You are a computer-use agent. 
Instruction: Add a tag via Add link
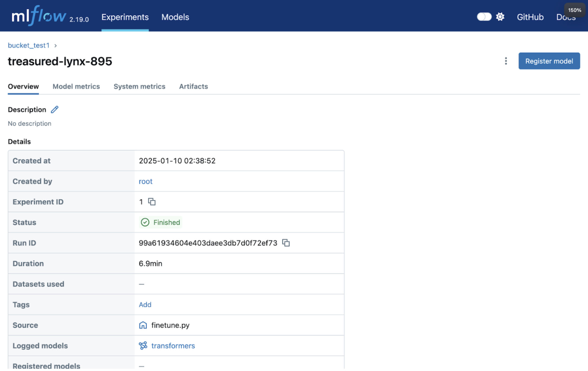(145, 304)
